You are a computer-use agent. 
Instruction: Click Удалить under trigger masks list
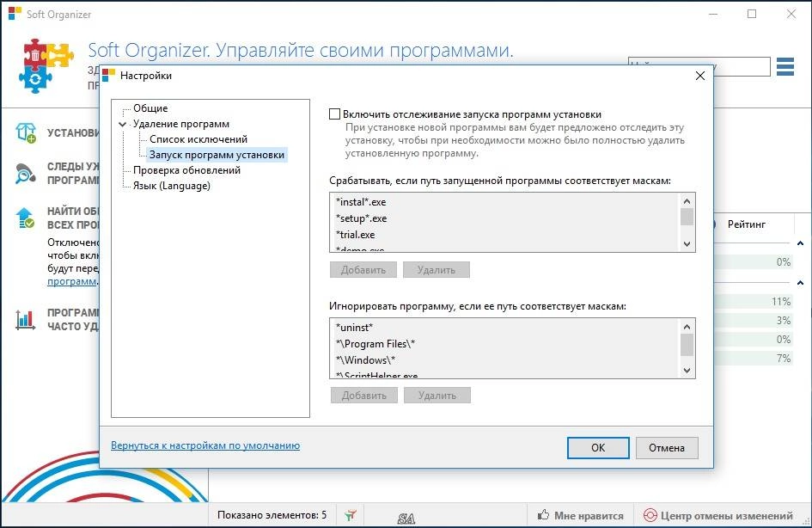pyautogui.click(x=436, y=270)
